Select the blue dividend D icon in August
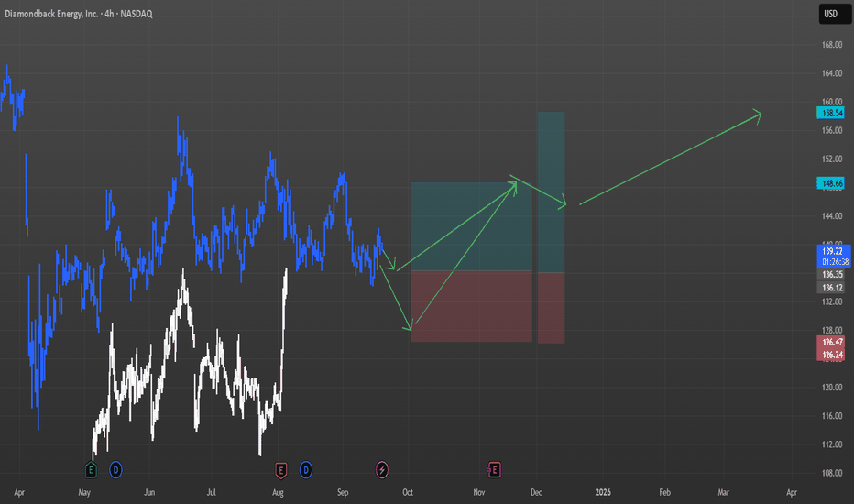This screenshot has height=504, width=854. [x=306, y=470]
